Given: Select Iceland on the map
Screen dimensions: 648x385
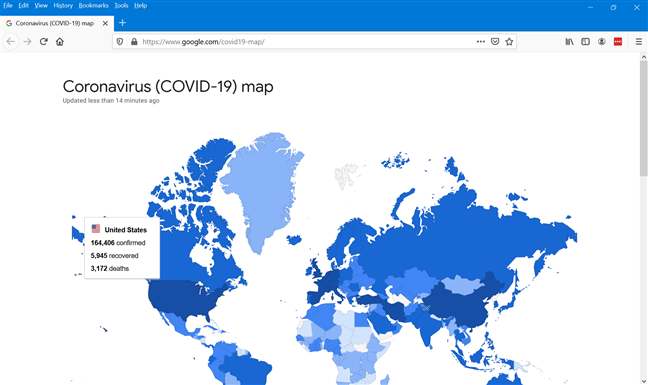Looking at the screenshot, I should click(x=294, y=240).
